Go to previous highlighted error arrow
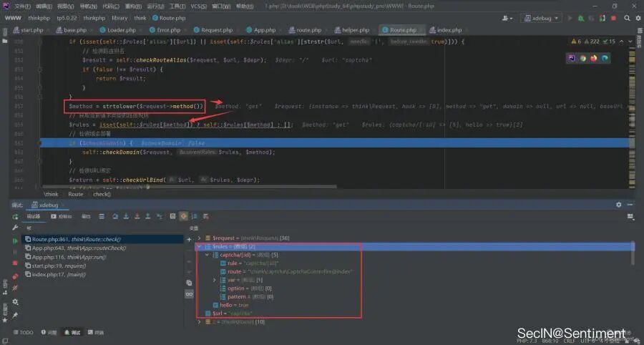The width and height of the screenshot is (644, 345). pos(621,42)
